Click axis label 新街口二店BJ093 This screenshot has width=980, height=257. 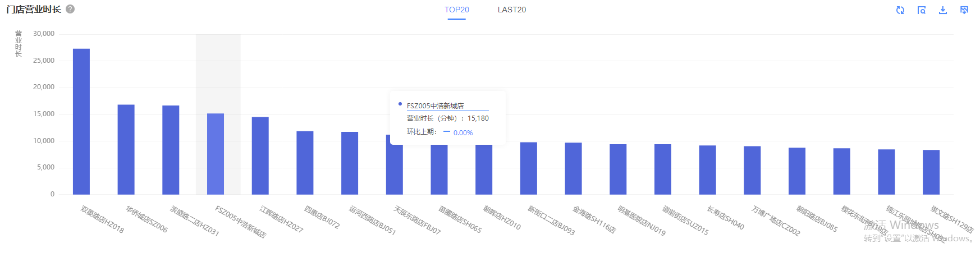(x=551, y=221)
